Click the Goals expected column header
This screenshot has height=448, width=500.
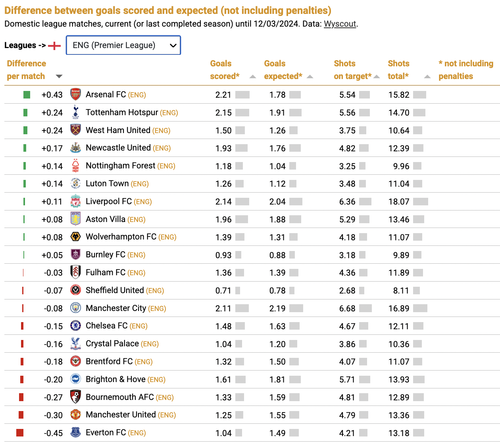tap(283, 70)
